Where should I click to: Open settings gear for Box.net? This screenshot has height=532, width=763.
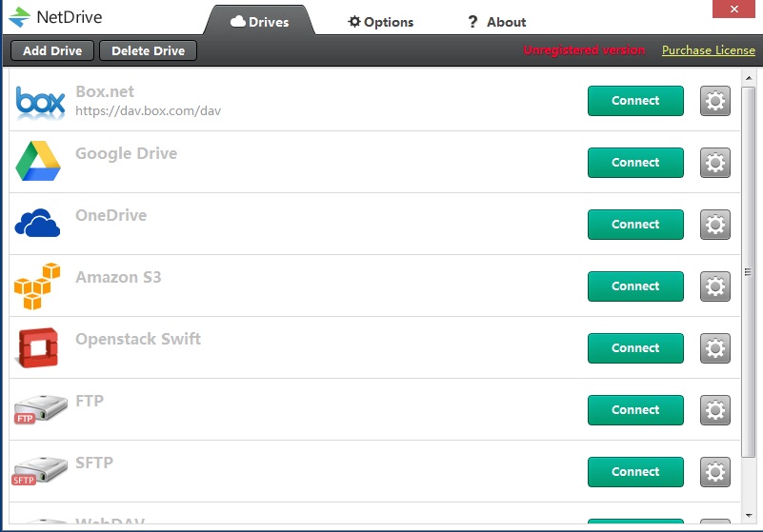[714, 101]
